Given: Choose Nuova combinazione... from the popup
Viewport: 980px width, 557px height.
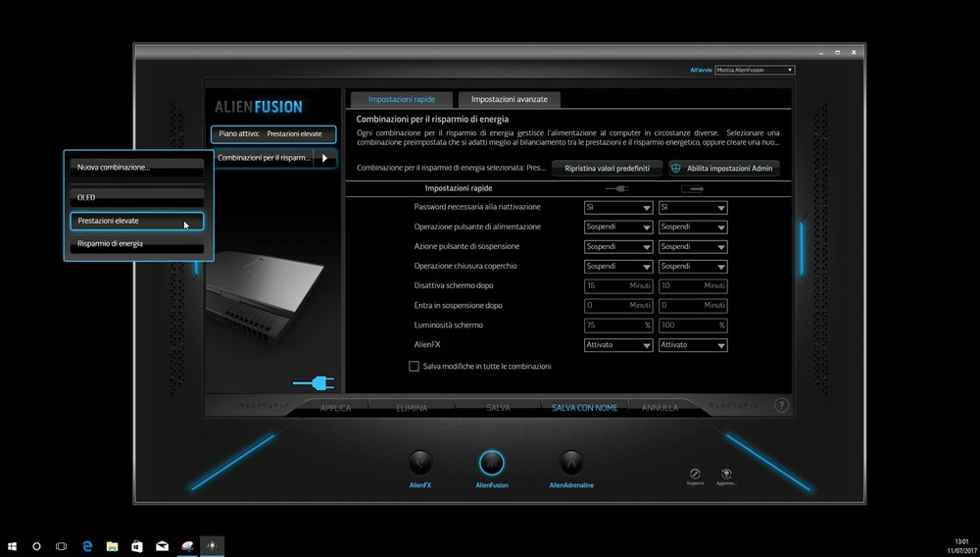Looking at the screenshot, I should (137, 168).
